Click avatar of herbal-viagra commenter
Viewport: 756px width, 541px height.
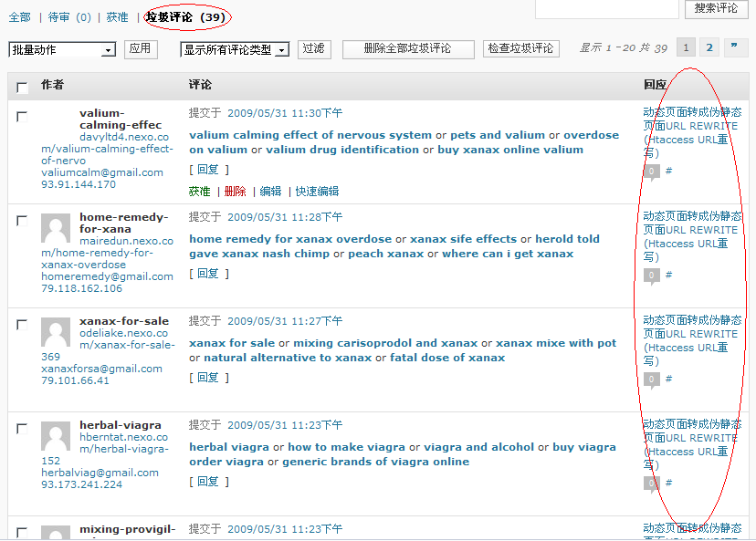(56, 436)
